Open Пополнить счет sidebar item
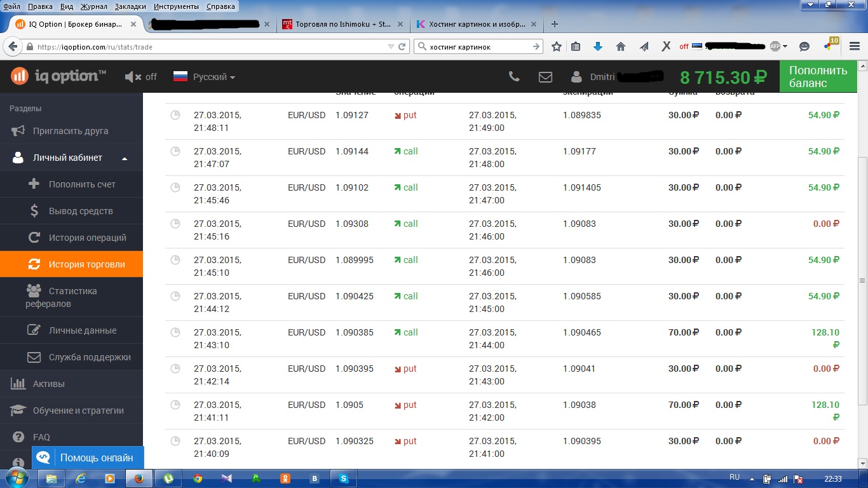The image size is (868, 488). tap(71, 184)
